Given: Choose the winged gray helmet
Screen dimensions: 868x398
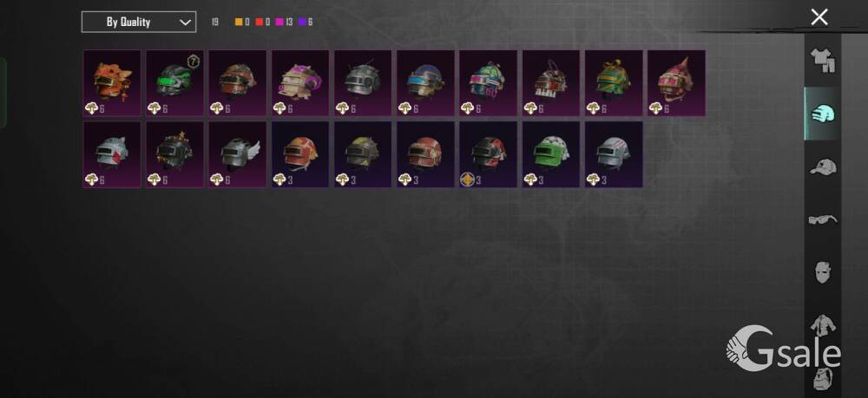Looking at the screenshot, I should 237,154.
